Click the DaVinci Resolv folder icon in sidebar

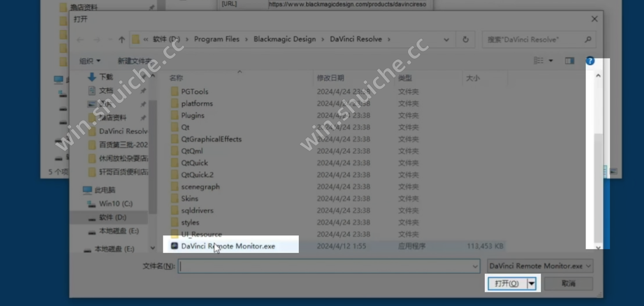[x=92, y=131]
